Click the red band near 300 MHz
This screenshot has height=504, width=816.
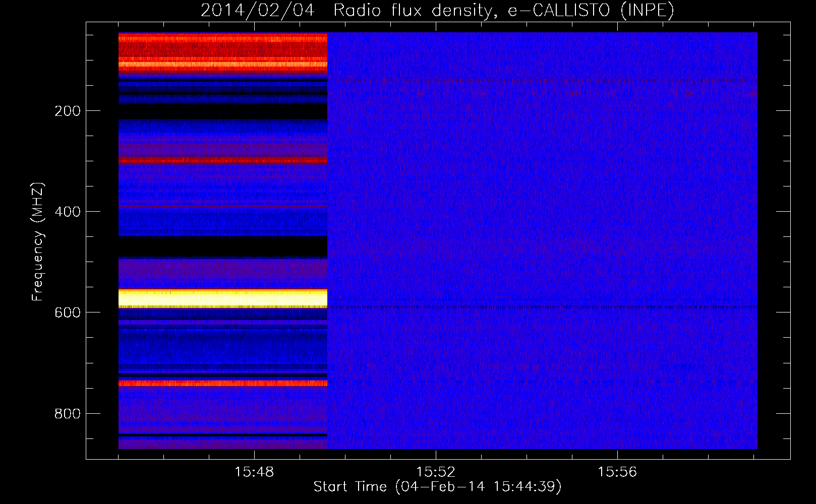[x=223, y=160]
